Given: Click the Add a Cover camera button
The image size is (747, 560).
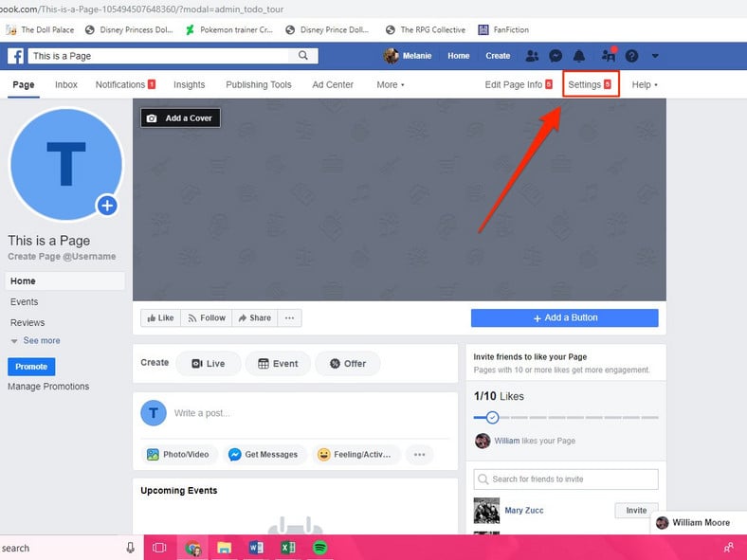Looking at the screenshot, I should click(x=180, y=118).
